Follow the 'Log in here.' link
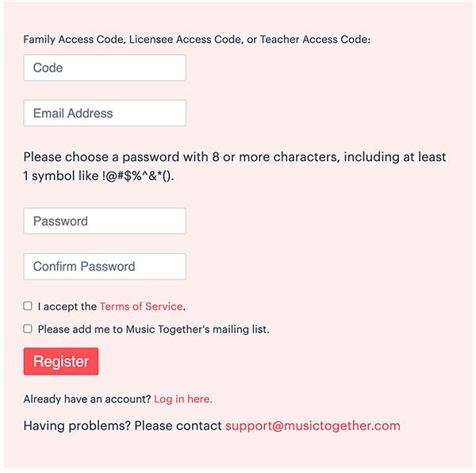This screenshot has height=473, width=476. (183, 399)
